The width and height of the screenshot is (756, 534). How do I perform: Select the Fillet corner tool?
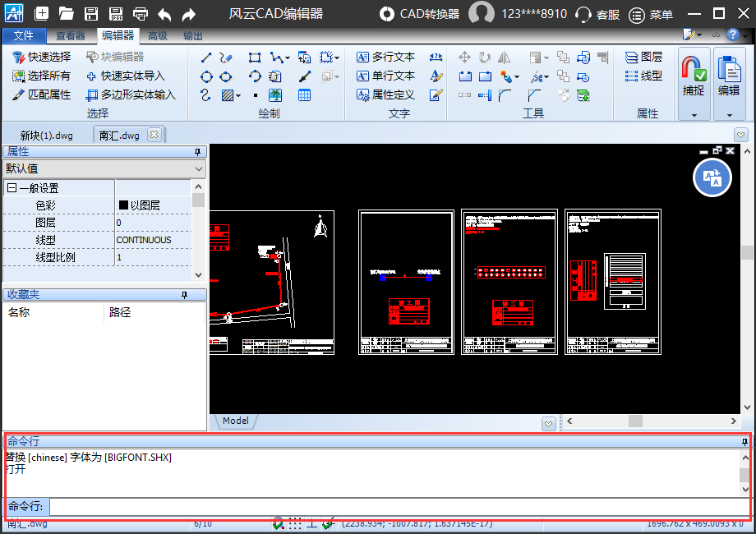tap(505, 95)
